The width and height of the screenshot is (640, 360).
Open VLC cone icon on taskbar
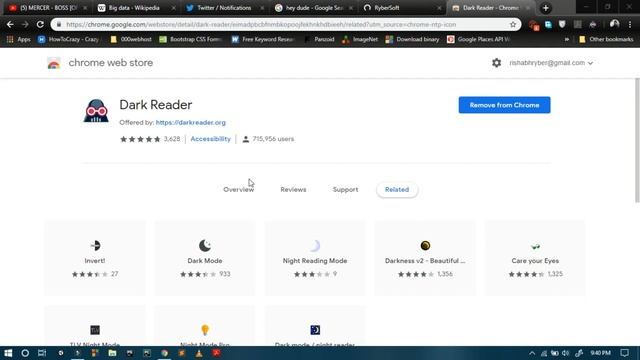199,353
